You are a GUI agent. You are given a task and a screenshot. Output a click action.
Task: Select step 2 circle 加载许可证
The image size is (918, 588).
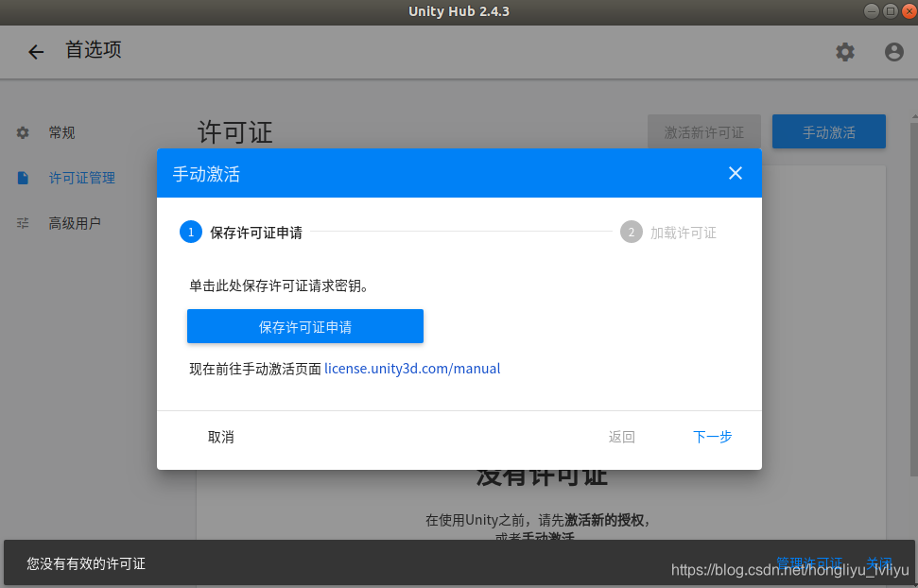point(632,232)
